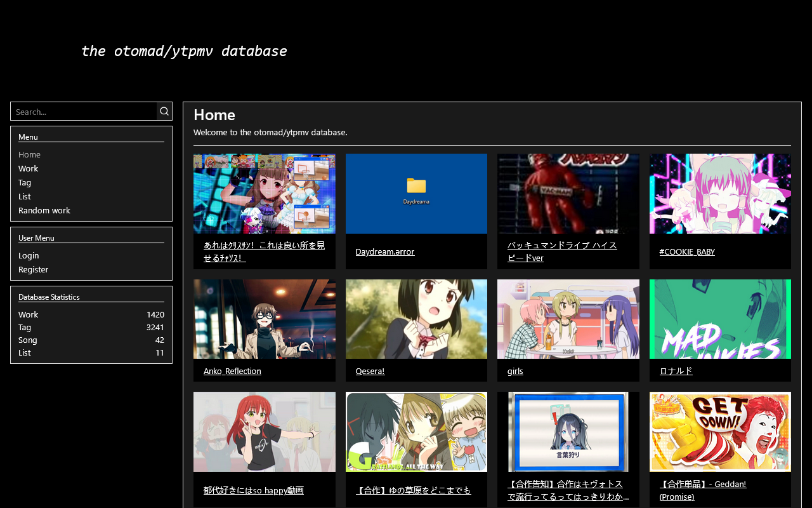This screenshot has width=812, height=508.
Task: Open the Daydream.ərror title link
Action: [x=384, y=251]
